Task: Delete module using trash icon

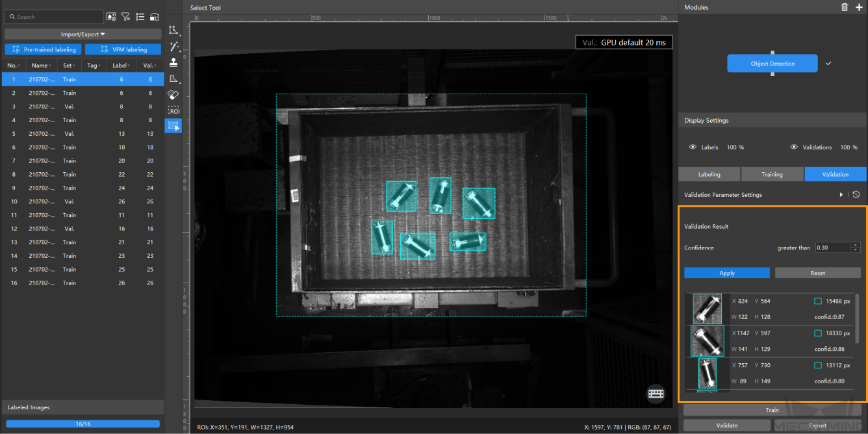Action: (x=845, y=7)
